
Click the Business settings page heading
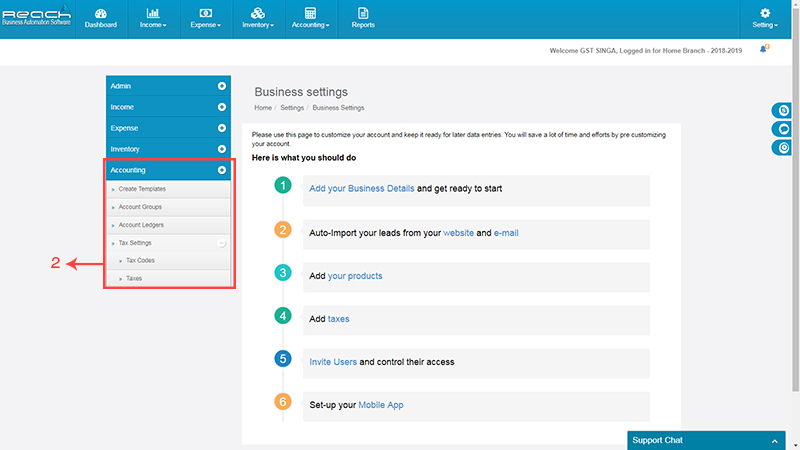tap(301, 92)
